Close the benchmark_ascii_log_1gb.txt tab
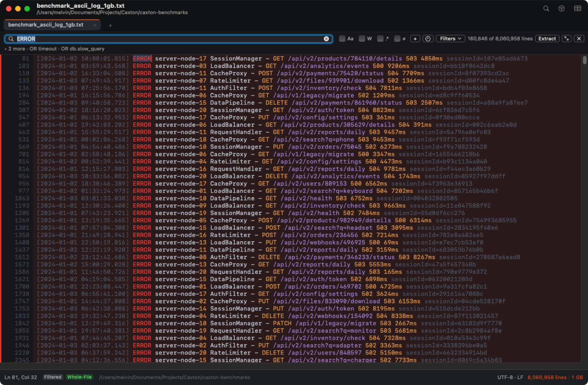 pos(94,25)
